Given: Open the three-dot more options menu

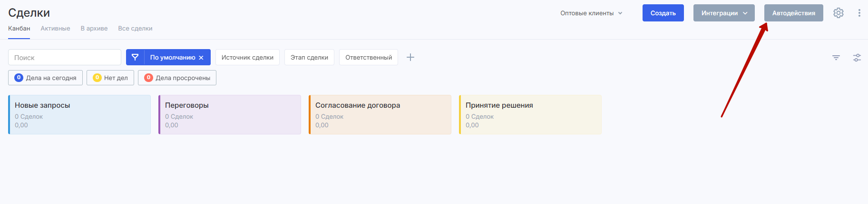Looking at the screenshot, I should click(859, 13).
